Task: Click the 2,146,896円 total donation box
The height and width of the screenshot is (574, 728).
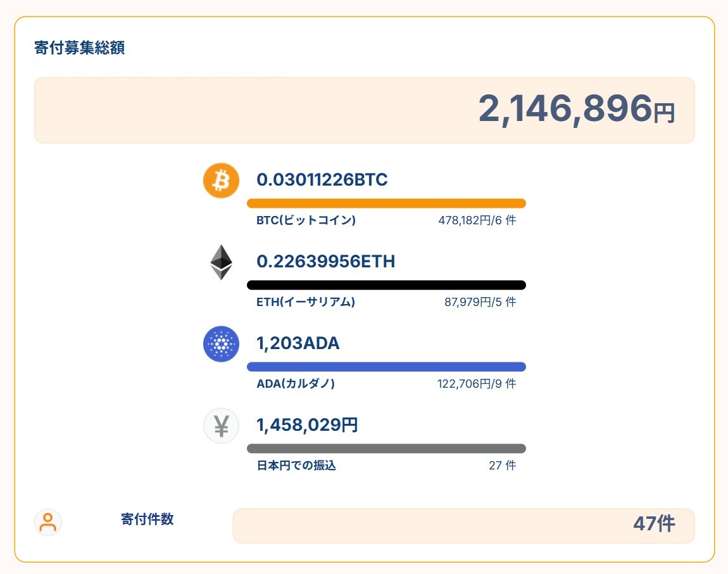Action: (x=365, y=110)
